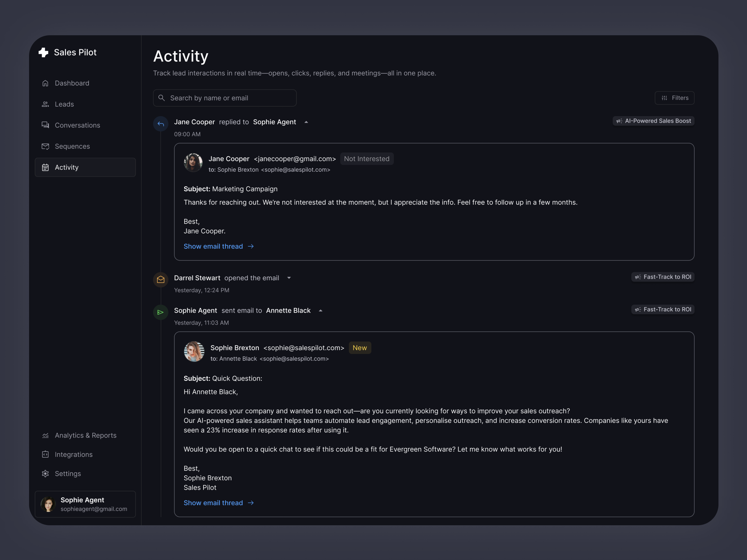Click the Analytics & Reports chart icon

[45, 436]
